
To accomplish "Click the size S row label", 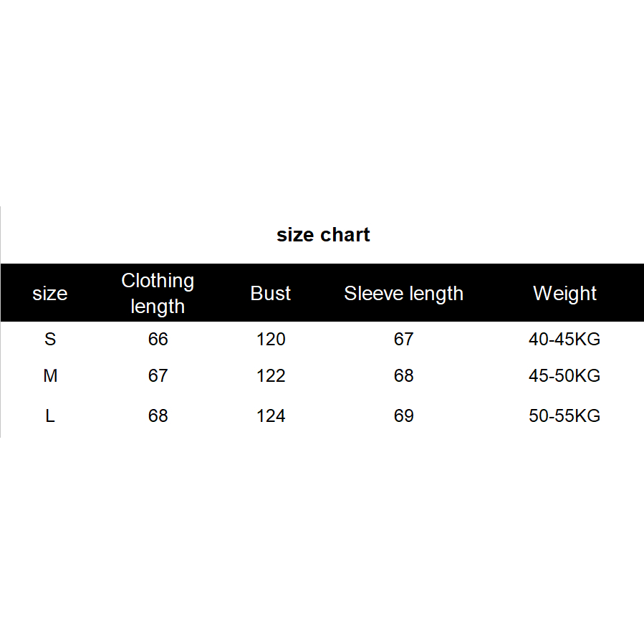I will (50, 340).
